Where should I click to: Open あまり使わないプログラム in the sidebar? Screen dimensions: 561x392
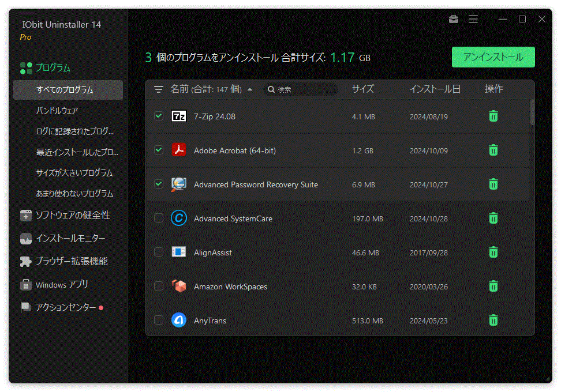tap(74, 193)
